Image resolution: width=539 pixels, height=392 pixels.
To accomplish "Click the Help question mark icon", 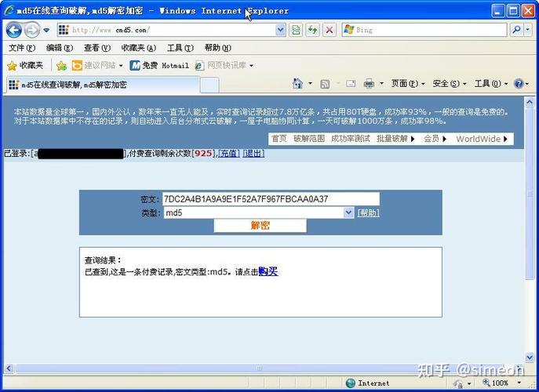I will [x=519, y=83].
